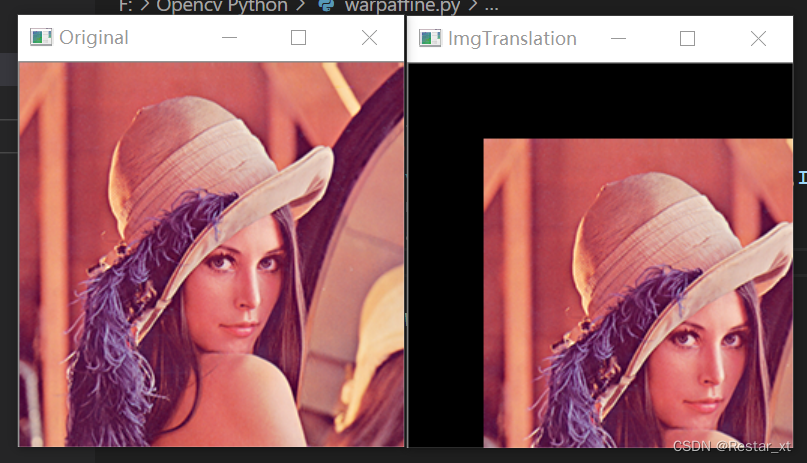Click the ImgTranslation window title text
Image resolution: width=807 pixels, height=463 pixels.
point(512,39)
